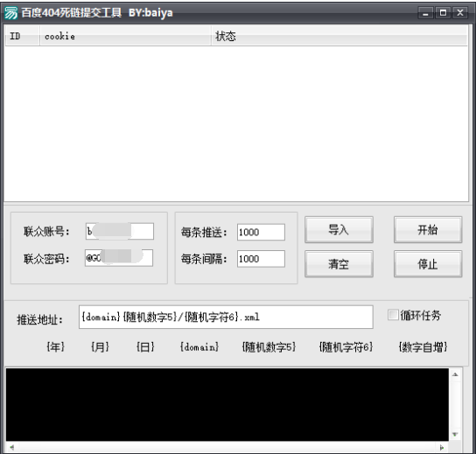Insert the {日} day placeholder
The height and width of the screenshot is (454, 476).
click(x=145, y=346)
